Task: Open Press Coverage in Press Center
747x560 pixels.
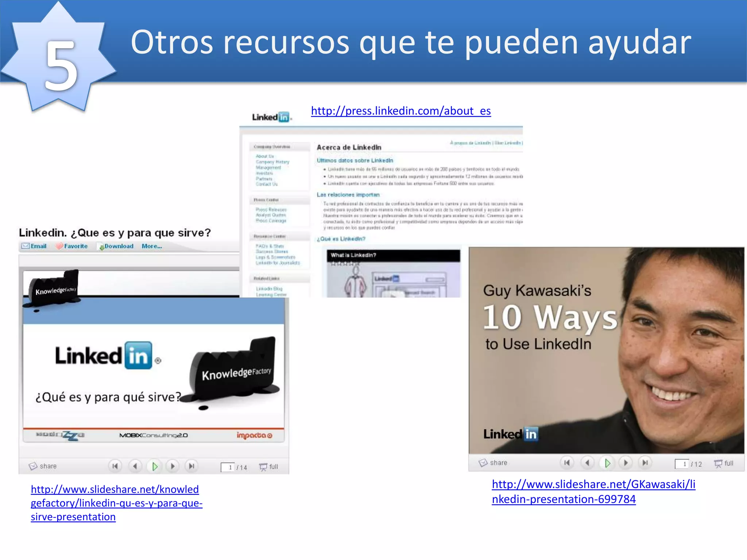Action: point(271,221)
